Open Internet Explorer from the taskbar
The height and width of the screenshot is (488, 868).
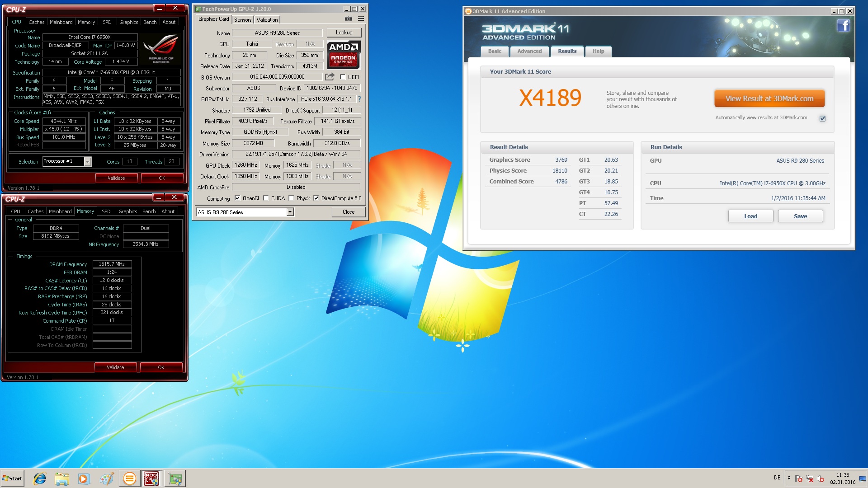click(x=40, y=479)
